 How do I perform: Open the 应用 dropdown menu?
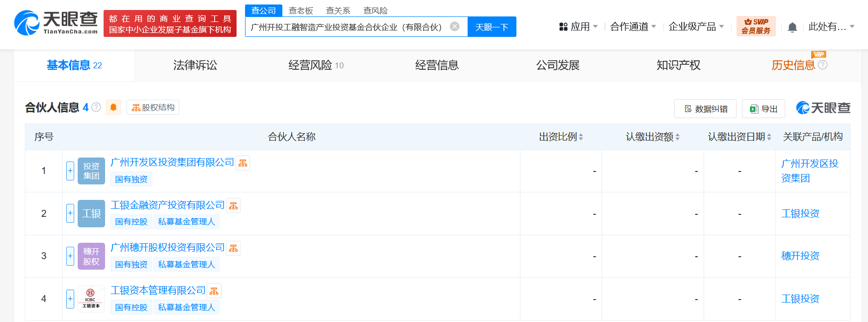tap(578, 27)
